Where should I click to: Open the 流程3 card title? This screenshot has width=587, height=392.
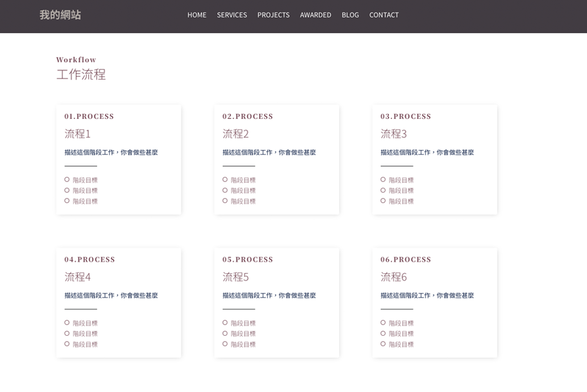tap(394, 134)
